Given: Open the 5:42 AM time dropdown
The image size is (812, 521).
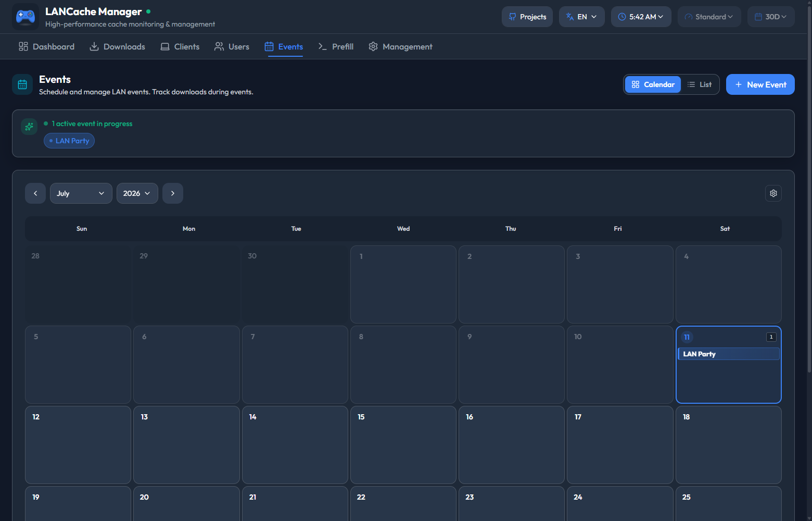Looking at the screenshot, I should 641,17.
